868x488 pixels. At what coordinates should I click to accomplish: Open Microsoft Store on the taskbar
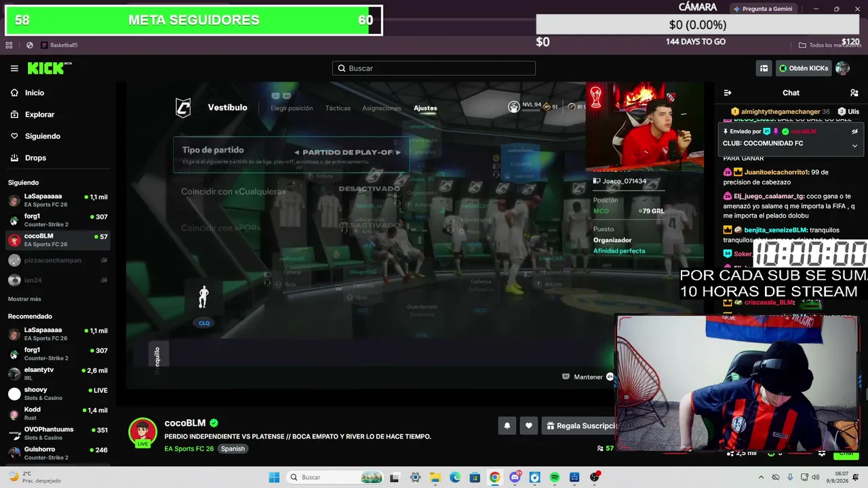point(475,477)
